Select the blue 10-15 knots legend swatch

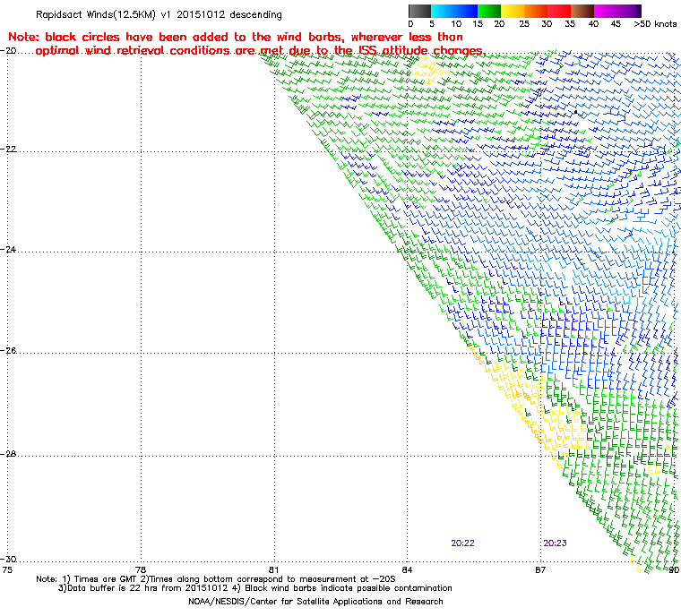click(x=466, y=12)
